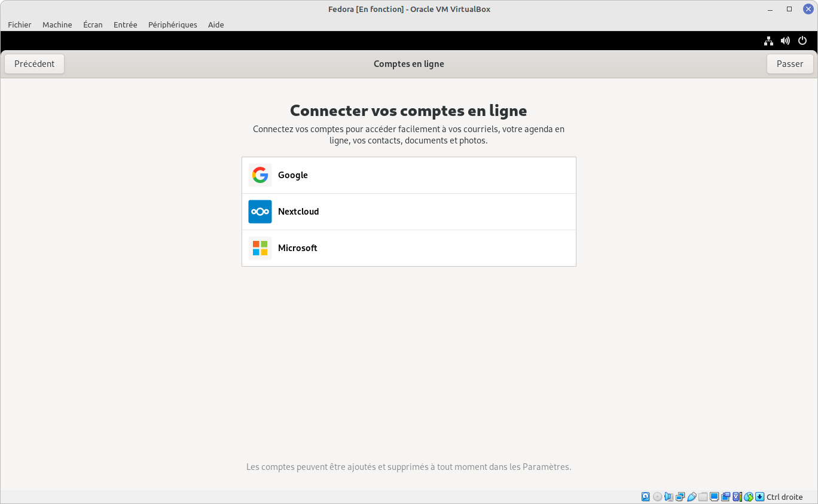Skip this step with Passer

(790, 64)
